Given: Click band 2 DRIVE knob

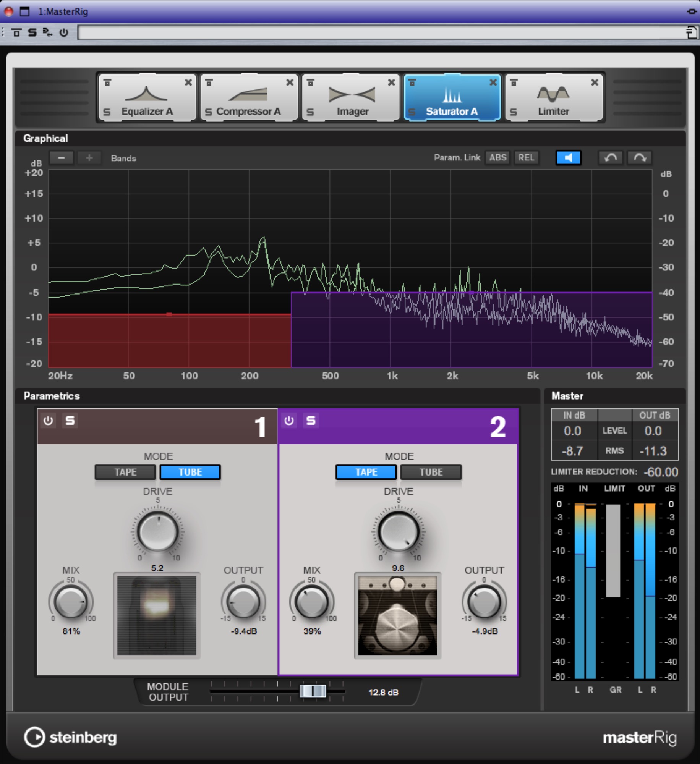Looking at the screenshot, I should 398,531.
